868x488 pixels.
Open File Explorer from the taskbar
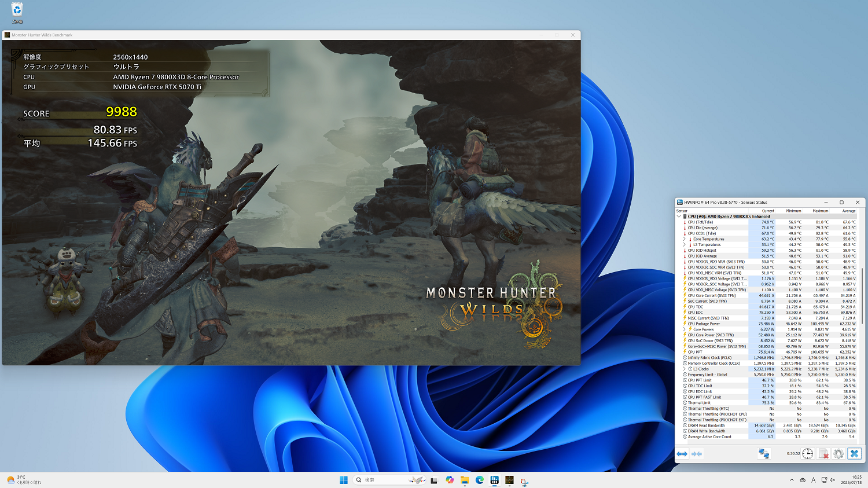[x=465, y=480]
